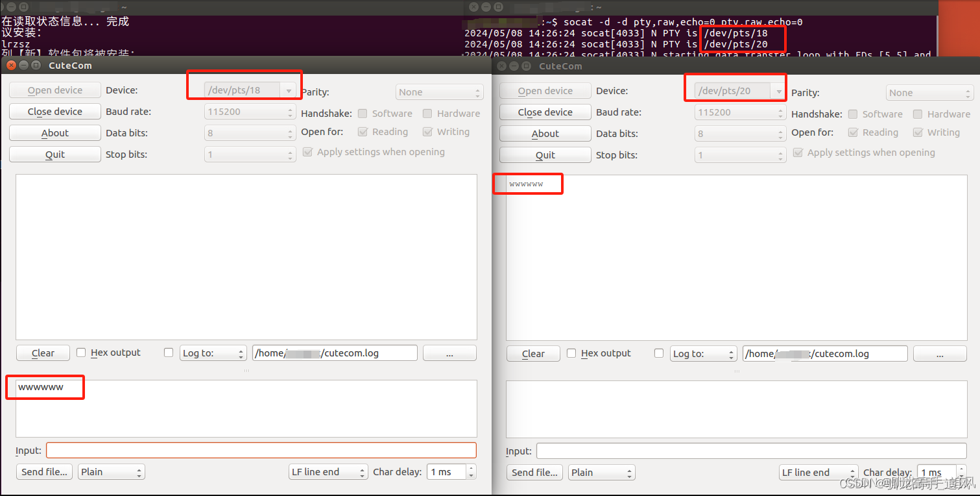Click wwwwww in right output area
This screenshot has height=496, width=980.
pos(526,184)
